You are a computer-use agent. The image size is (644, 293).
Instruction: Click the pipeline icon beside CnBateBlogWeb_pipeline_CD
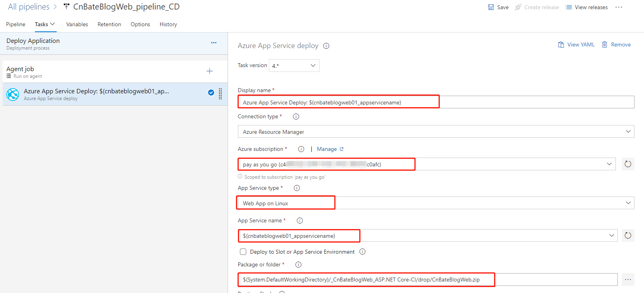pos(66,7)
